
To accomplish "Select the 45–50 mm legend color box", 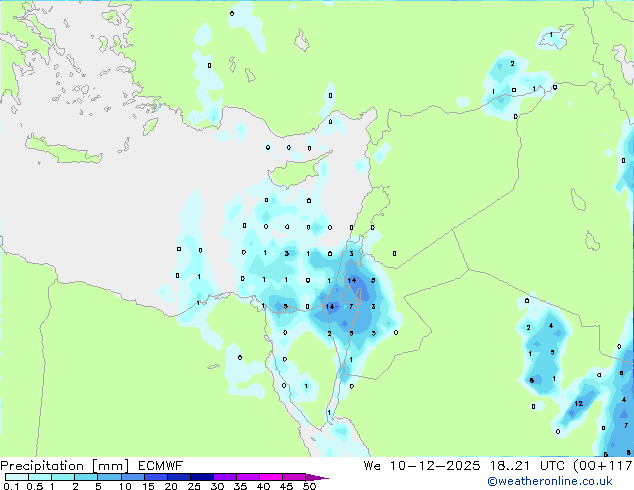I will (x=294, y=477).
